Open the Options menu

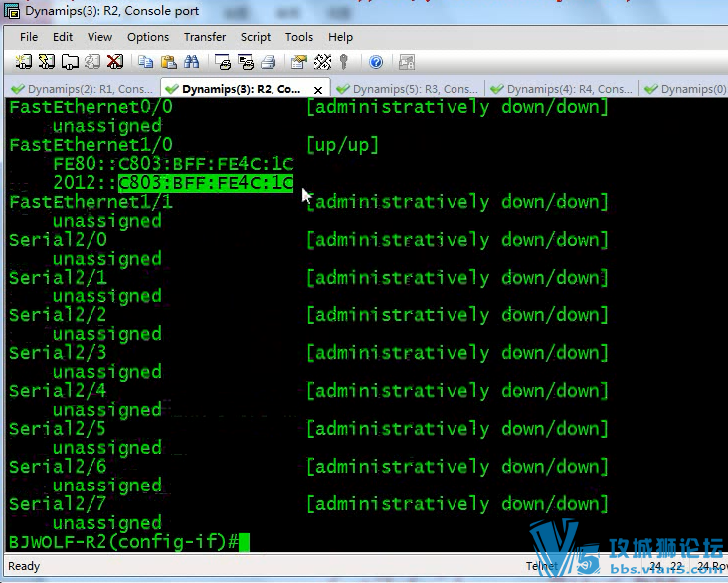(x=148, y=37)
